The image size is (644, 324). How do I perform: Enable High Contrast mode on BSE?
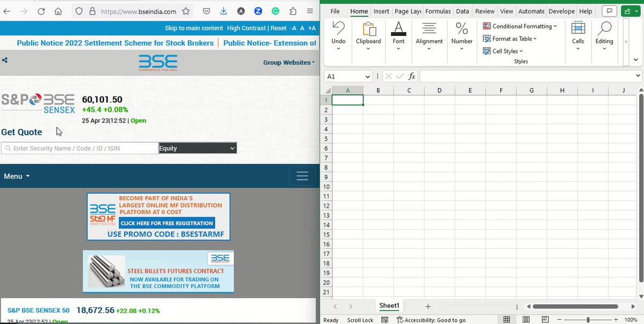click(246, 28)
